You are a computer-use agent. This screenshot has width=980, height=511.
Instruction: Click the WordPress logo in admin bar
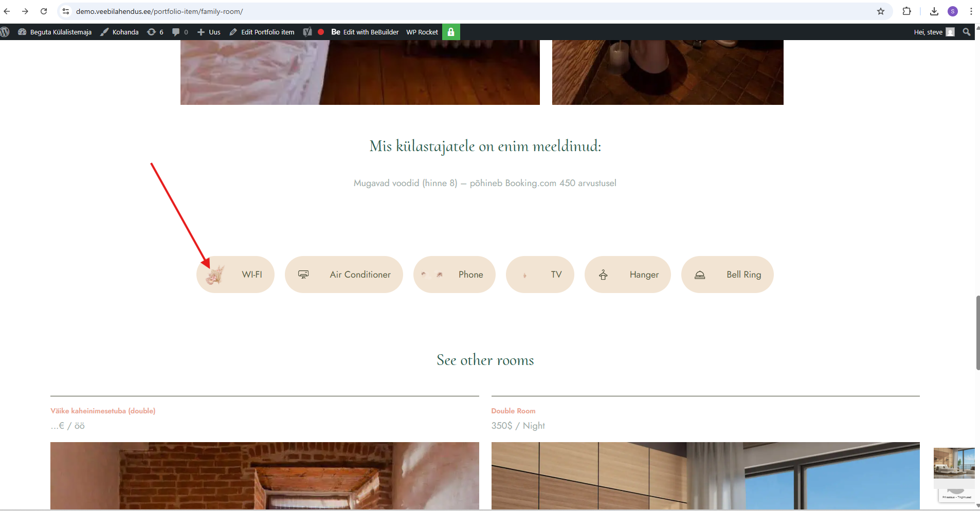(x=5, y=32)
